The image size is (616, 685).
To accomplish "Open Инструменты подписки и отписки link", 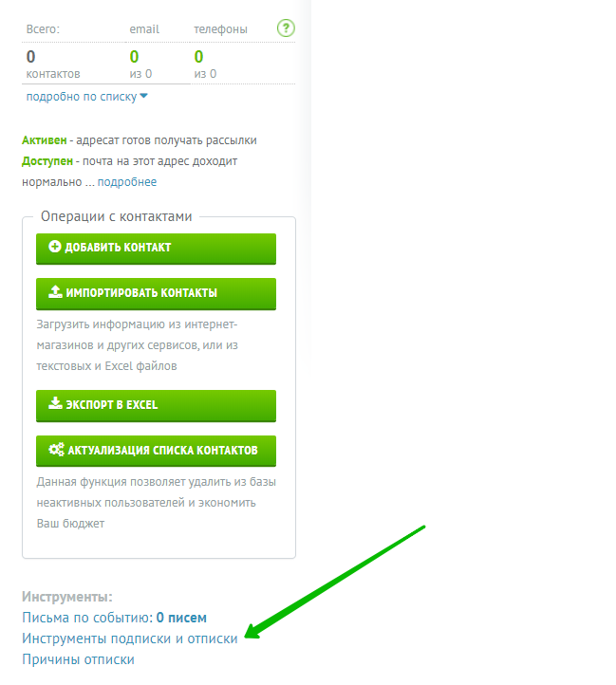I will tap(130, 639).
